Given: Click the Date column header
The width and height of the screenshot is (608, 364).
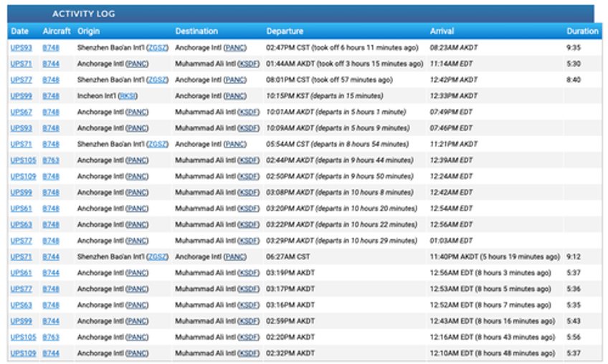Looking at the screenshot, I should tap(20, 31).
